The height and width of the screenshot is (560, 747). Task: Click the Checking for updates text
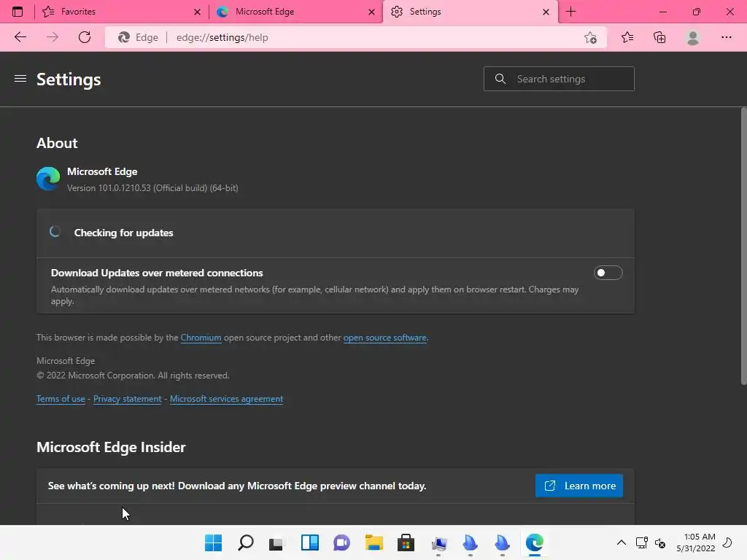tap(123, 233)
